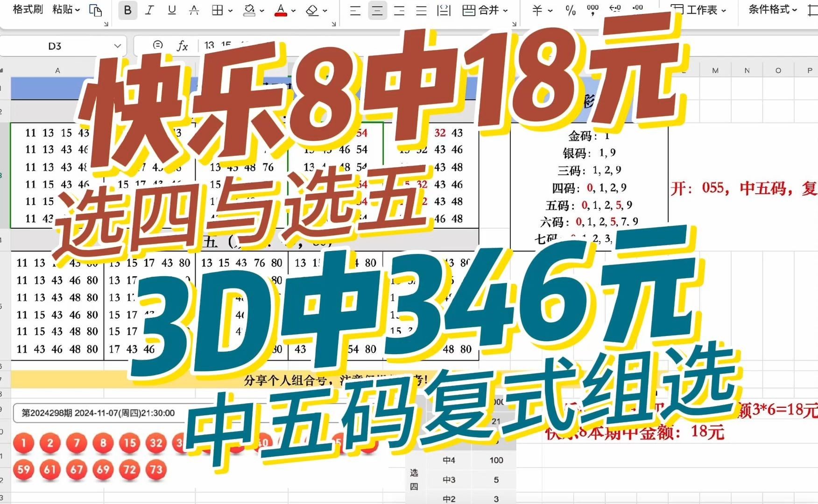Select column N header
Viewport: 818px width, 504px height.
tap(747, 70)
